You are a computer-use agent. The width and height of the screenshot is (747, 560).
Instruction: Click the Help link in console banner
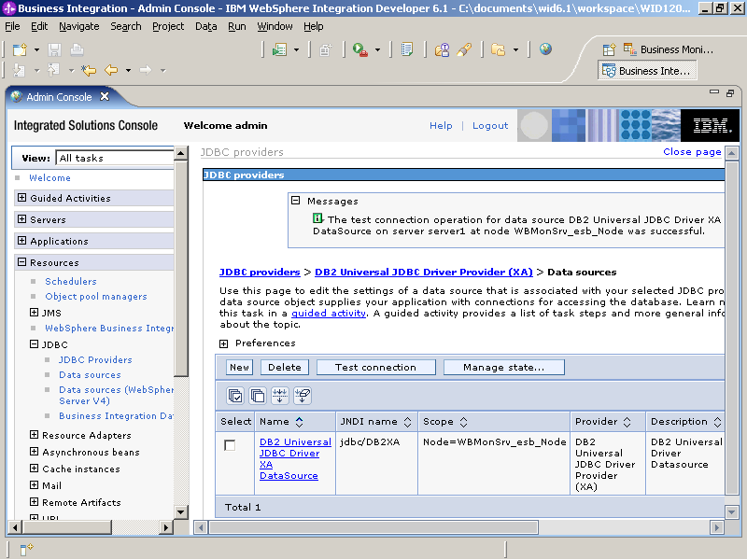tap(441, 125)
